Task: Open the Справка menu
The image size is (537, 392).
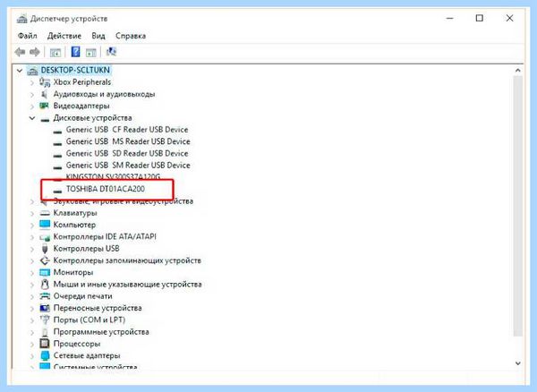Action: click(131, 36)
